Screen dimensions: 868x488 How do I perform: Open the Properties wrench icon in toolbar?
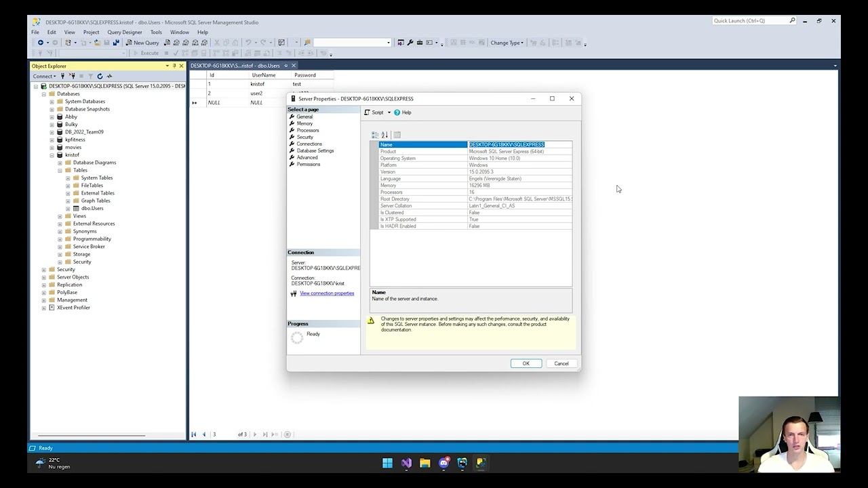point(410,43)
